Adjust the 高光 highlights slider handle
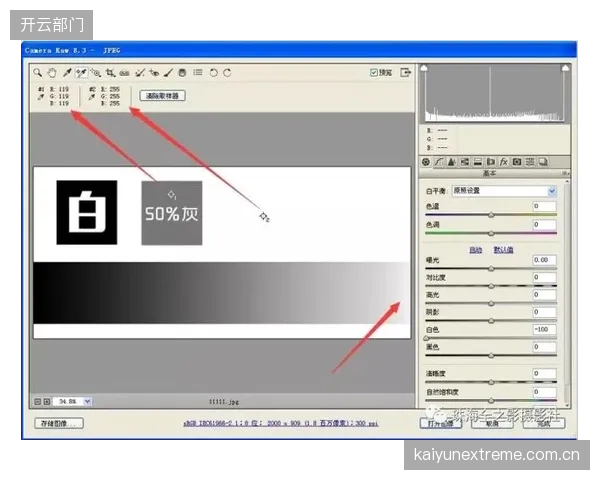This screenshot has width=600, height=480. (x=491, y=304)
